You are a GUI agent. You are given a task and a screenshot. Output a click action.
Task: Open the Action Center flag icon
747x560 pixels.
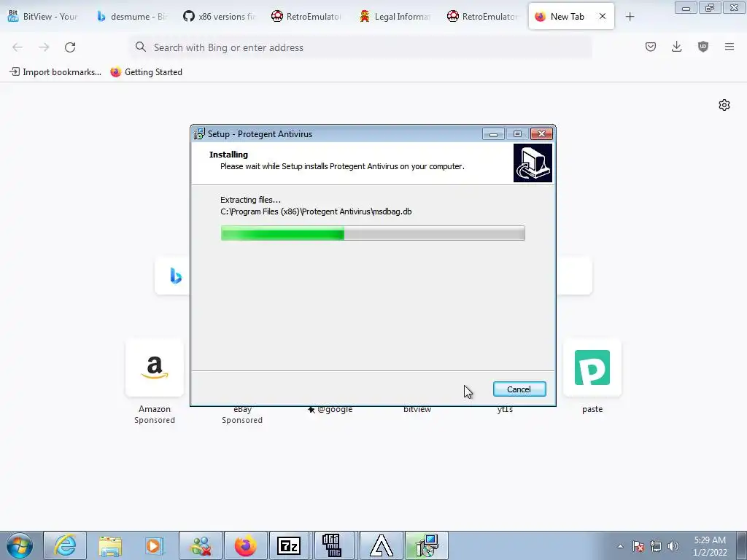(x=638, y=546)
